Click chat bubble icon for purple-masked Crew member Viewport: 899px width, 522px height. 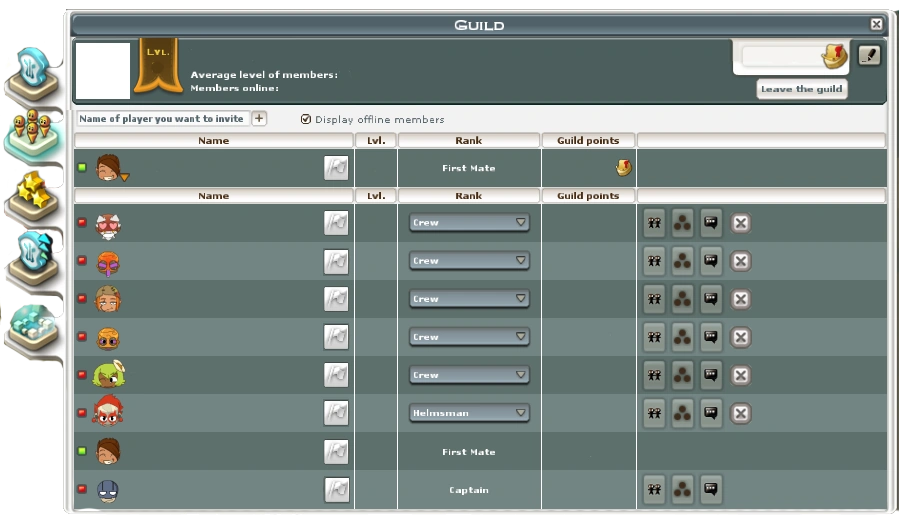point(711,261)
